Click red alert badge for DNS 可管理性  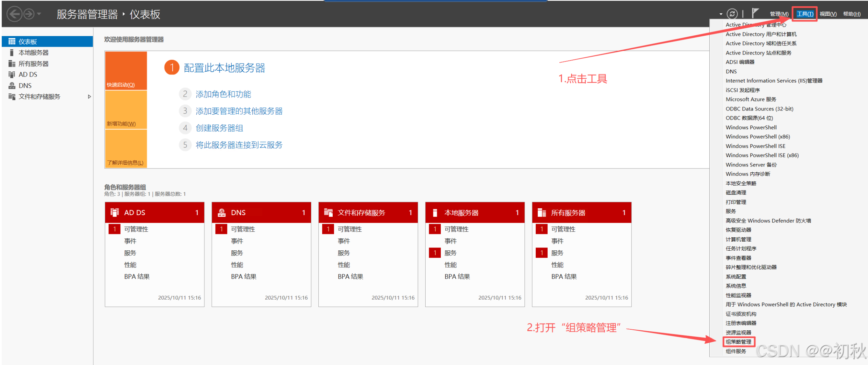click(221, 229)
